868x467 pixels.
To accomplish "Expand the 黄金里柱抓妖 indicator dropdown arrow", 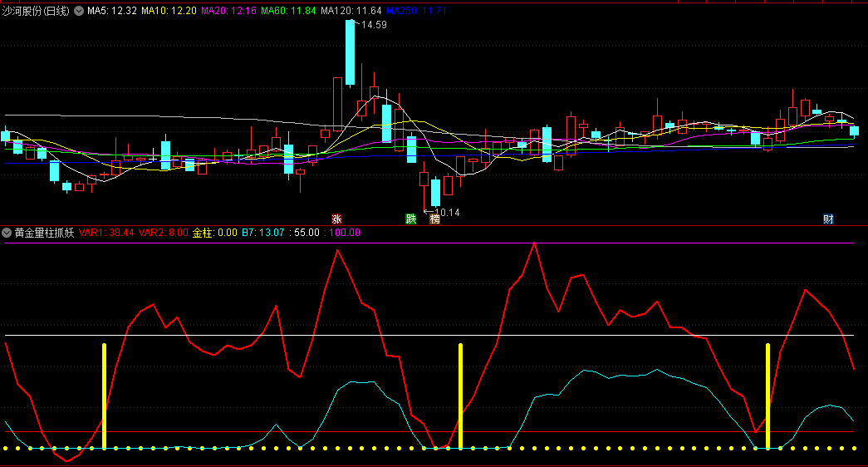I will click(7, 233).
